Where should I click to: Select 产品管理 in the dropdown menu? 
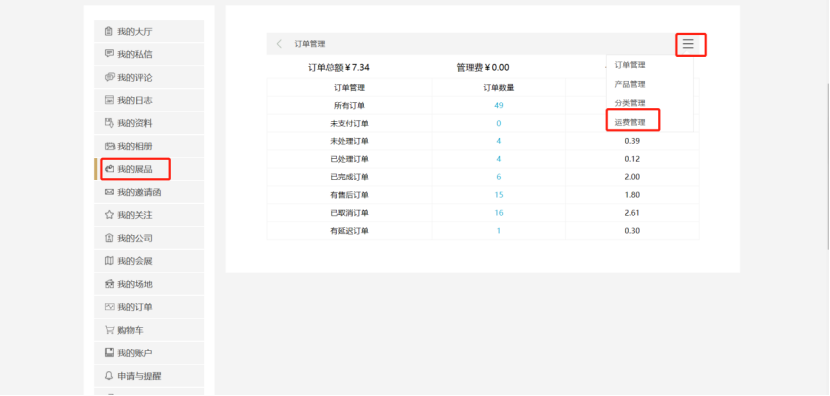pos(630,84)
